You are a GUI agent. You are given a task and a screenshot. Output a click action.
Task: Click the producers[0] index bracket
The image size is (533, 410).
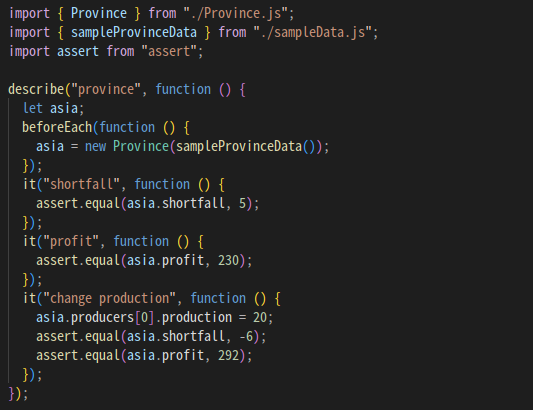click(144, 318)
